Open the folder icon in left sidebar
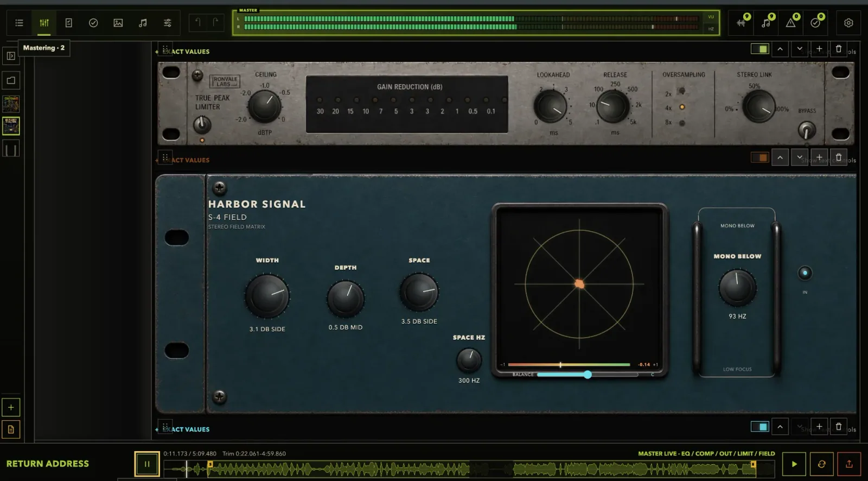Viewport: 868px width, 481px height. click(x=11, y=80)
